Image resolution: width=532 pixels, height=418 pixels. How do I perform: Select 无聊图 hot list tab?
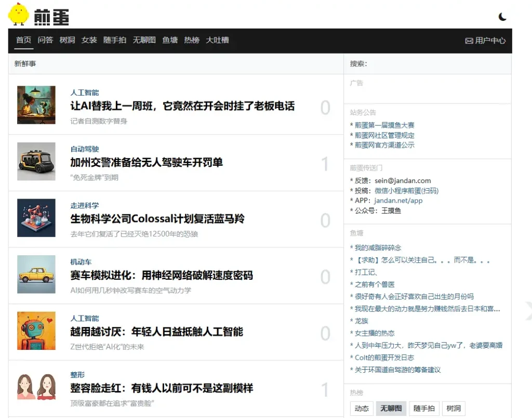point(391,409)
